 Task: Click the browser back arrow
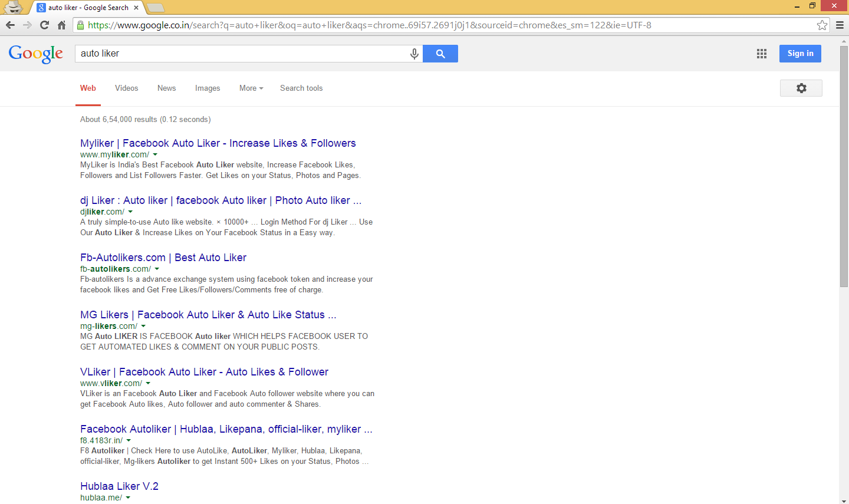coord(10,25)
